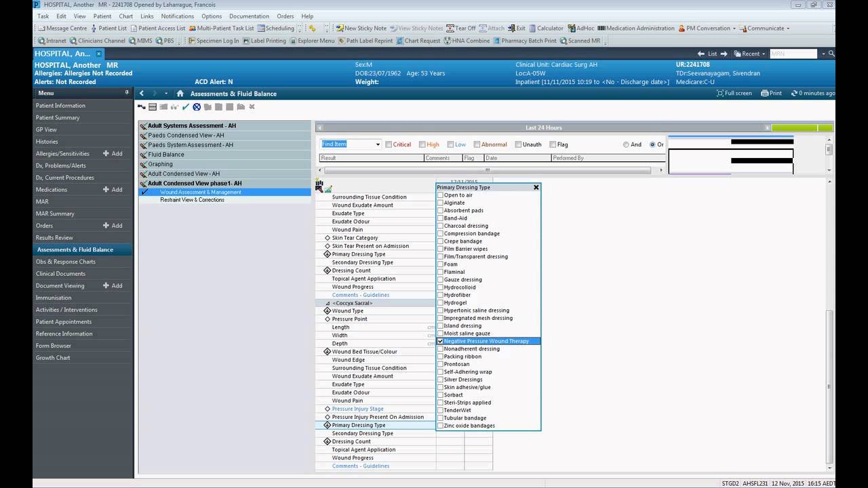The width and height of the screenshot is (868, 488).
Task: Open Results Review
Action: pyautogui.click(x=54, y=238)
